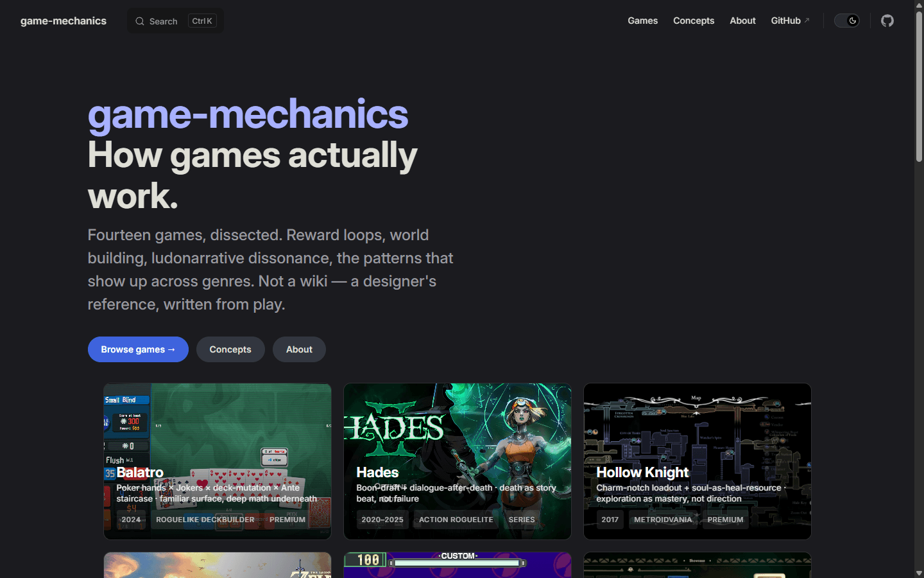924x578 pixels.
Task: Click the scroll up arrow of page scrollbar
Action: click(x=919, y=5)
